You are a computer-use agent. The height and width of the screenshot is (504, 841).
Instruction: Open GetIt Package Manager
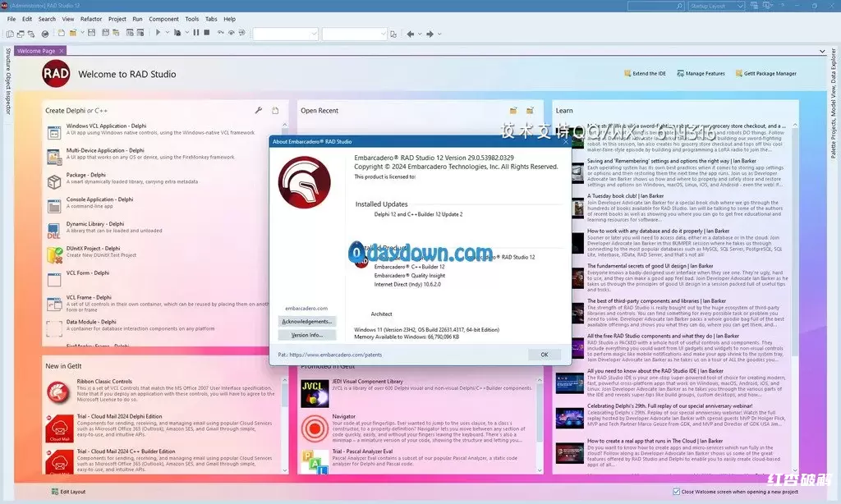tap(765, 74)
